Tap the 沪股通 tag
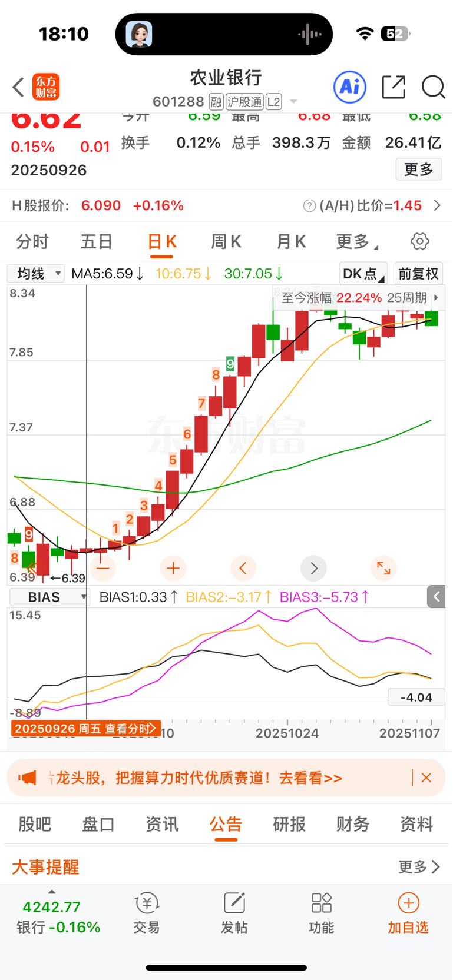The width and height of the screenshot is (453, 980). click(244, 102)
